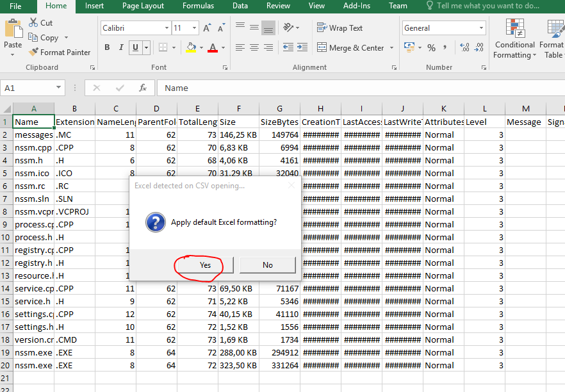
Task: Switch to the Insert tab
Action: pos(94,6)
